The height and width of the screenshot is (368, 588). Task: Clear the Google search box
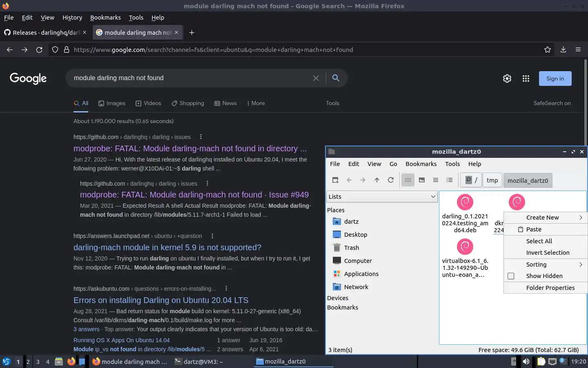[316, 78]
